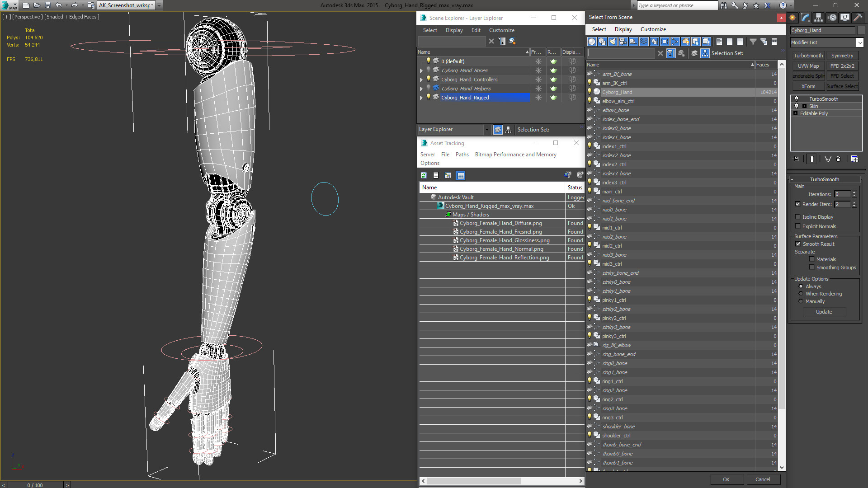
Task: Click the TurboSmooth Update button
Action: (824, 312)
